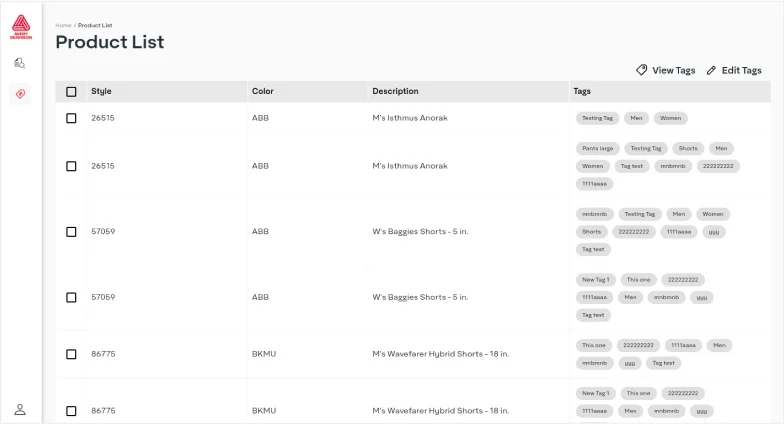The image size is (784, 424).
Task: Check the last 86775 row checkbox
Action: (71, 411)
